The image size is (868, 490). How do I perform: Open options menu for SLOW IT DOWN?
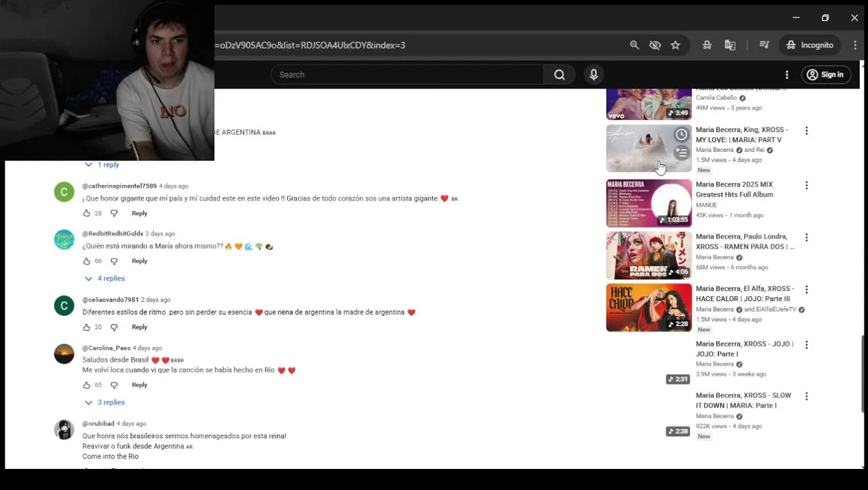tap(807, 396)
